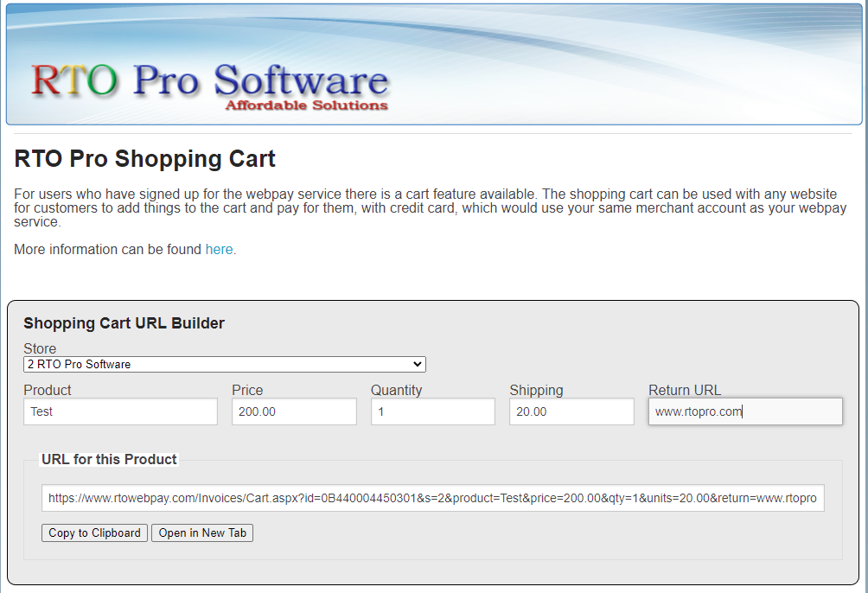This screenshot has width=868, height=593.
Task: Open the 'here' hyperlink for more information
Action: 219,249
